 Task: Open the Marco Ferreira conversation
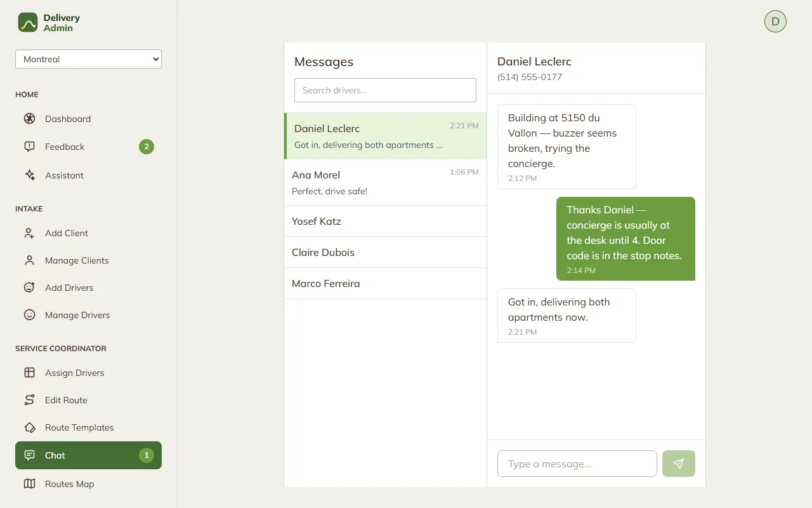[x=385, y=283]
